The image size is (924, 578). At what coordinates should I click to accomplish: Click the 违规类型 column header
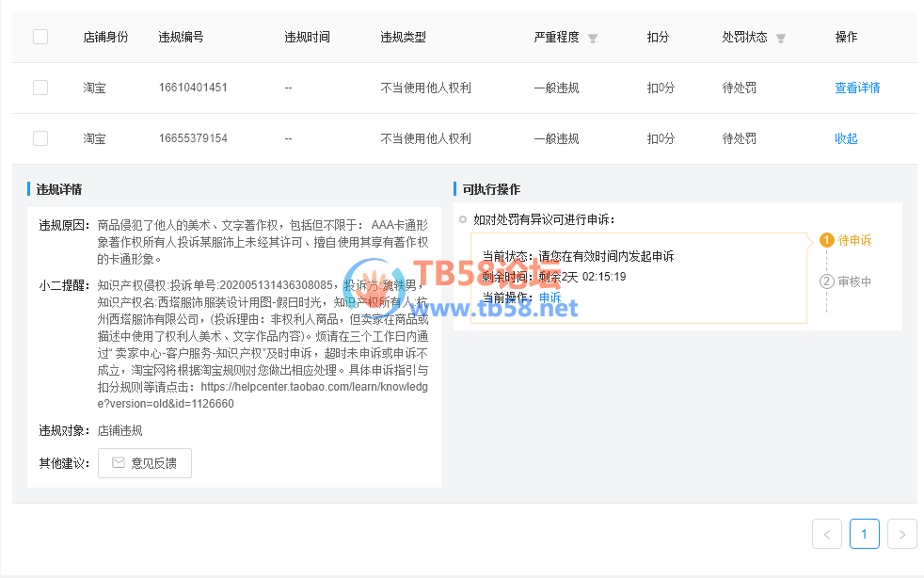(403, 38)
